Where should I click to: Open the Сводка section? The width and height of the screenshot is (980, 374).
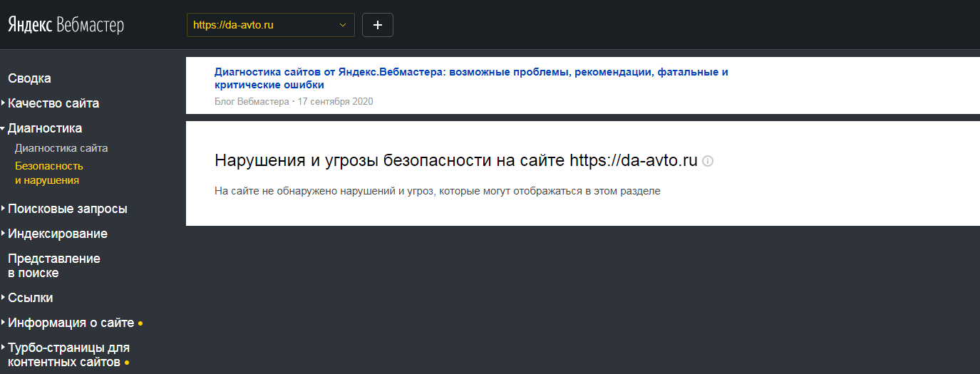pyautogui.click(x=29, y=78)
